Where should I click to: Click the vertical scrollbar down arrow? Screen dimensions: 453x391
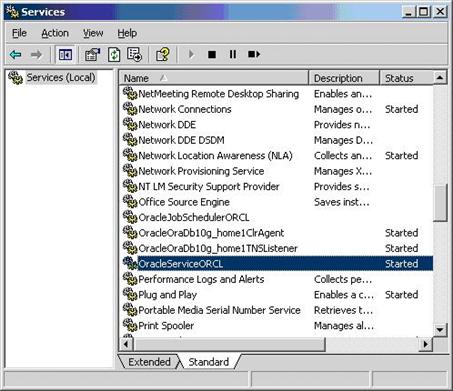(x=440, y=330)
